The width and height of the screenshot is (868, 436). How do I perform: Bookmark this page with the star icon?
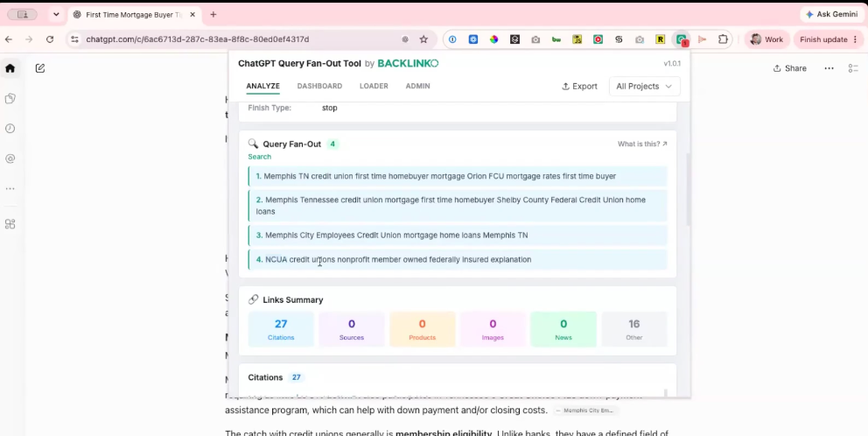(x=423, y=39)
